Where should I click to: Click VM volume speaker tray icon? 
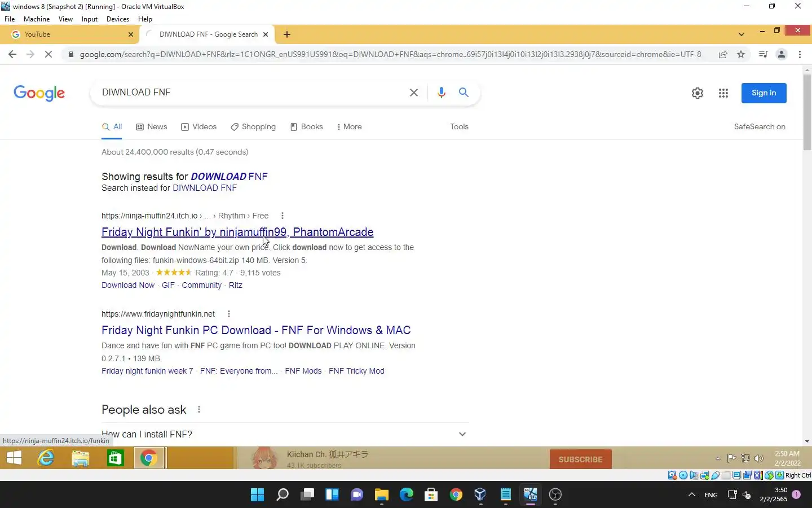[759, 458]
